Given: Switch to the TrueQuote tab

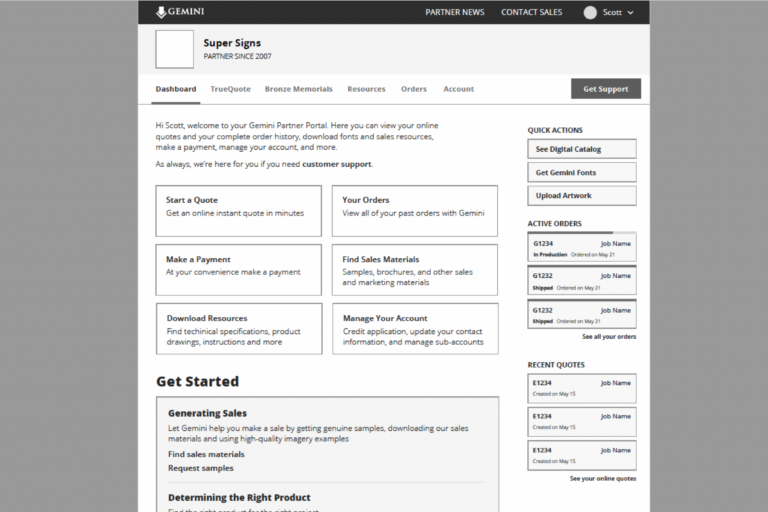Looking at the screenshot, I should (x=230, y=89).
